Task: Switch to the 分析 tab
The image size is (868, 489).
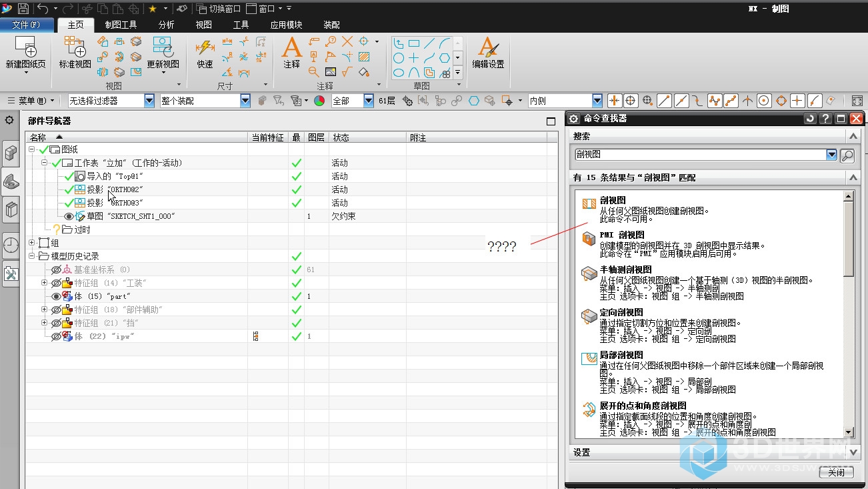Action: [166, 25]
